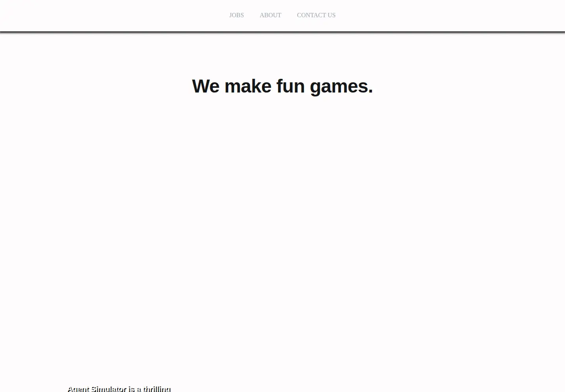The height and width of the screenshot is (392, 565).
Task: Open the JOBS navigation link
Action: coord(237,15)
